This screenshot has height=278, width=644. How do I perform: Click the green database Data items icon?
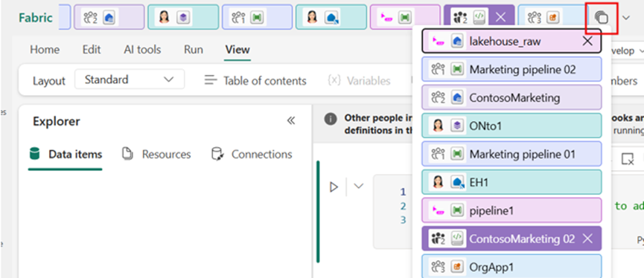pyautogui.click(x=35, y=154)
